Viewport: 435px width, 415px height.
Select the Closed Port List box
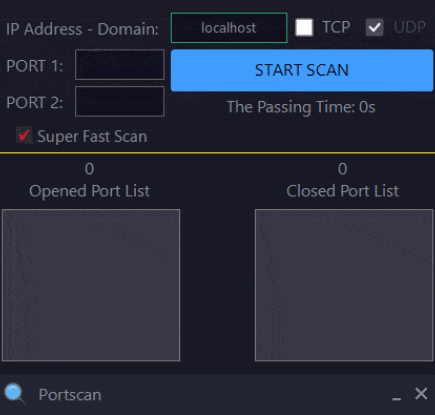click(x=344, y=285)
